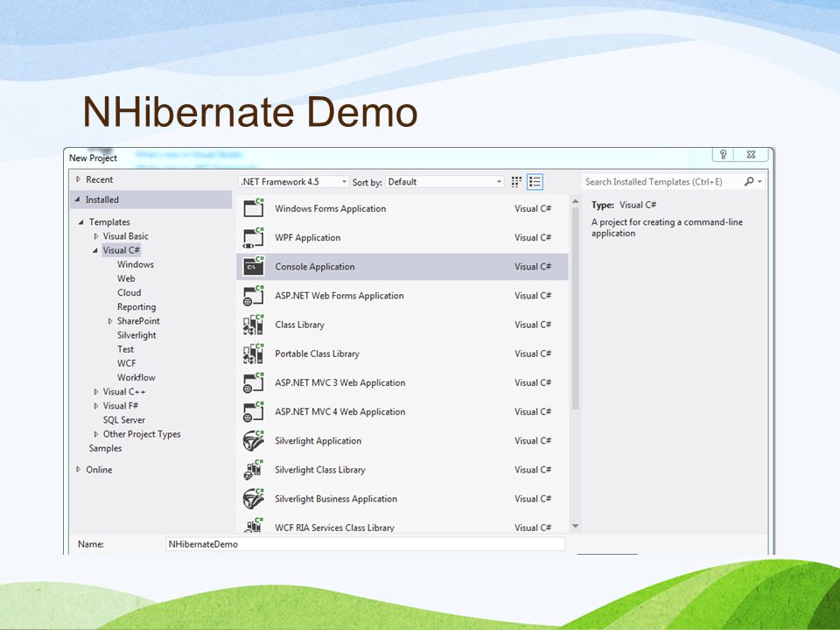Screen dimensions: 840x630
Task: Select the Test template category
Action: pos(125,349)
